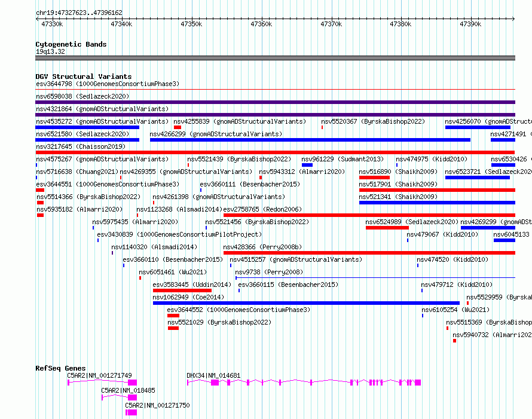The height and width of the screenshot is (419, 532).
Task: Select the nsv6523721 blue variant bar
Action: click(478, 178)
